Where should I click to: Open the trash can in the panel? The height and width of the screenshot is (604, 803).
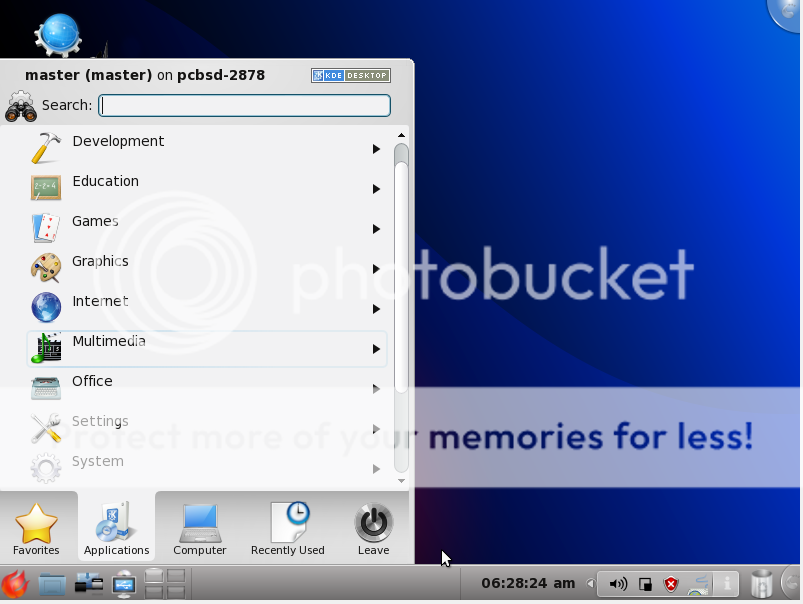coord(762,584)
